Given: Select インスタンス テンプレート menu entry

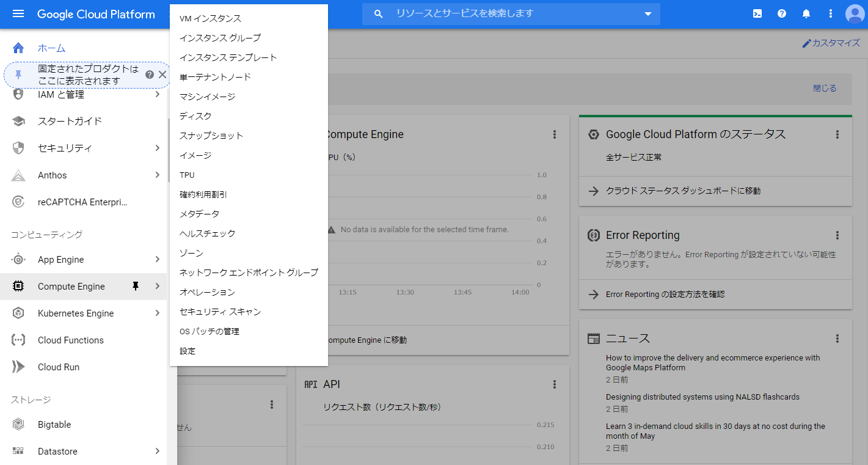Looking at the screenshot, I should 249,57.
